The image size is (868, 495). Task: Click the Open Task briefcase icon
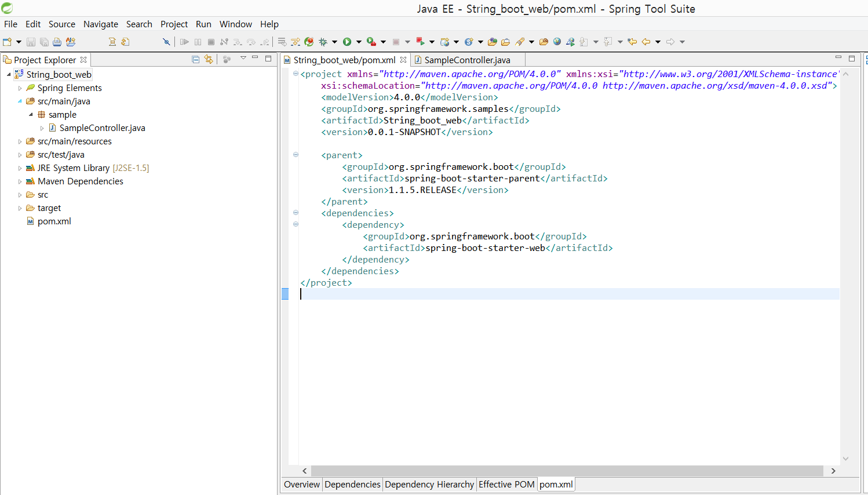[x=506, y=42]
